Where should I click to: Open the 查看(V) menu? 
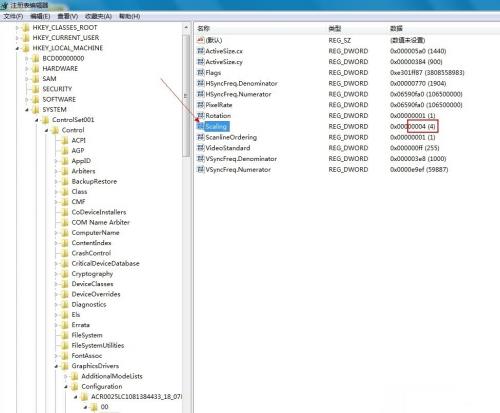[68, 16]
